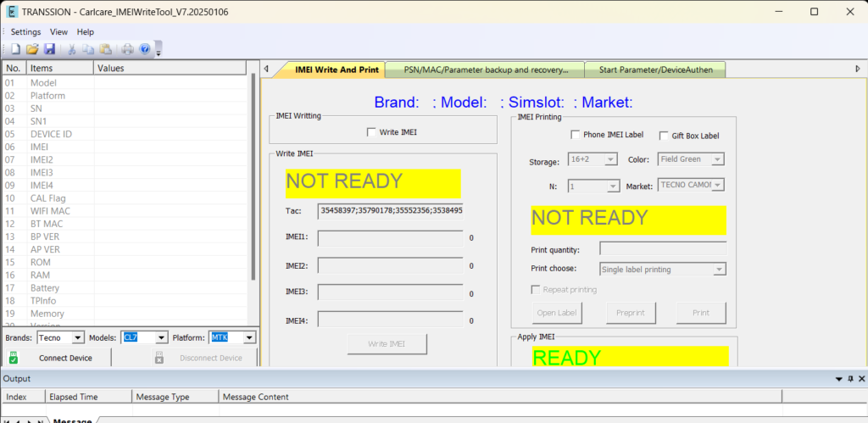This screenshot has width=868, height=423.
Task: Click the Open folder toolbar icon
Action: click(32, 49)
